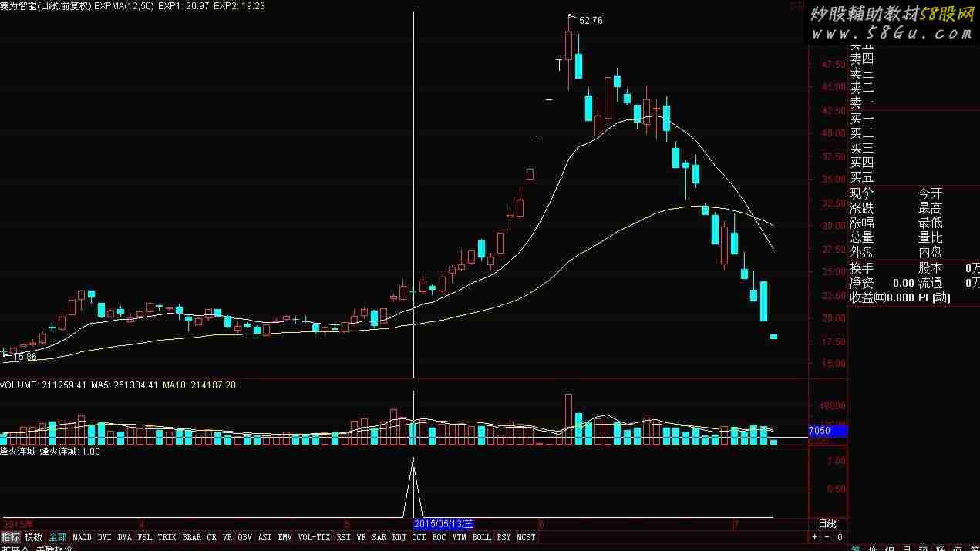Switch to the DMI indicator

click(105, 537)
